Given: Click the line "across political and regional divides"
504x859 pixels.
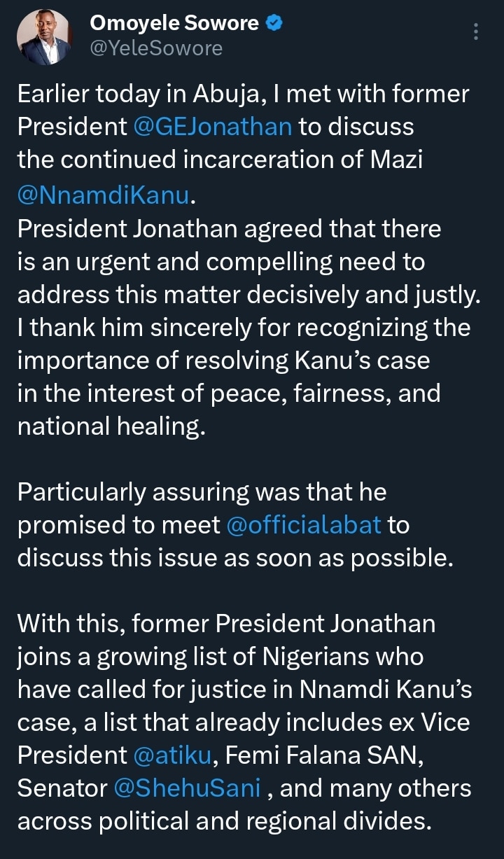Looking at the screenshot, I should 224,820.
